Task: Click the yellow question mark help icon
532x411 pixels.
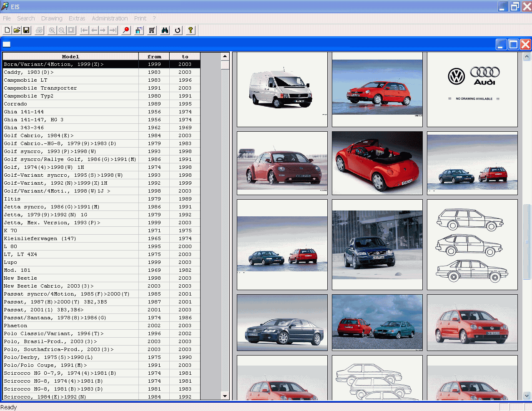Action: [191, 30]
